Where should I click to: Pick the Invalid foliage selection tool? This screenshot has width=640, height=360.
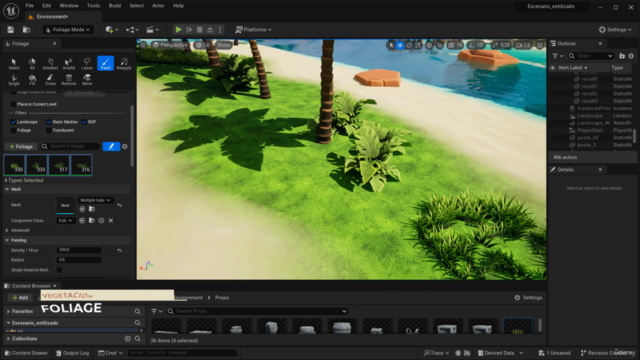[x=69, y=64]
